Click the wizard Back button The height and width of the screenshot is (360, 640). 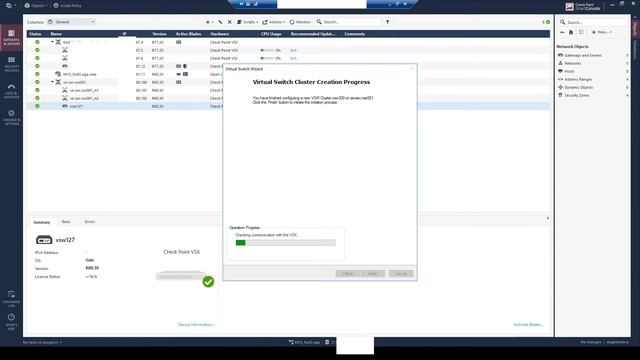coord(348,273)
